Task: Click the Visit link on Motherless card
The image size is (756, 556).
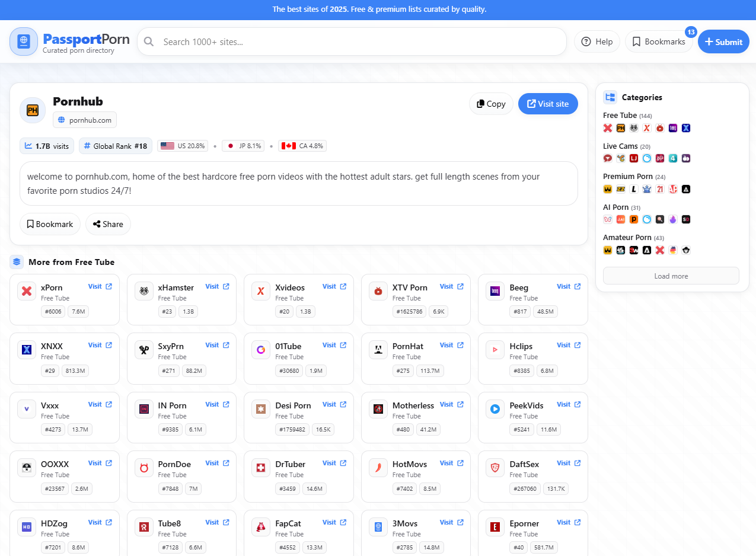Action: (x=446, y=404)
